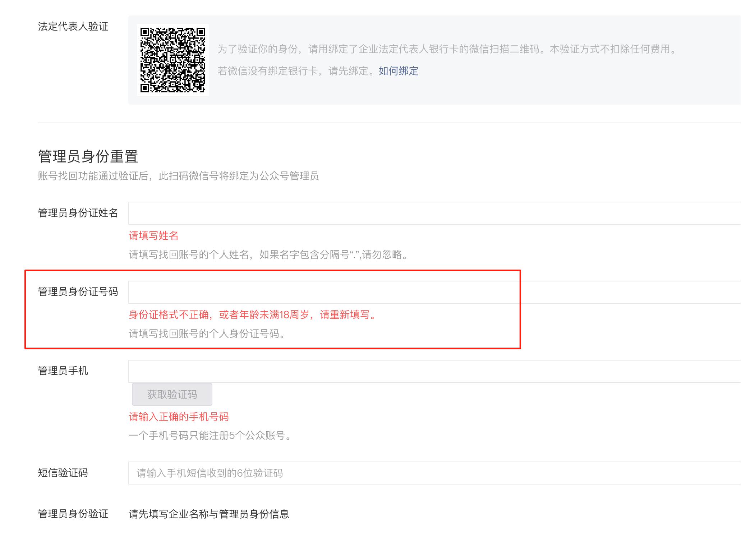
Task: Click the 短信验证码 field label
Action: point(63,473)
